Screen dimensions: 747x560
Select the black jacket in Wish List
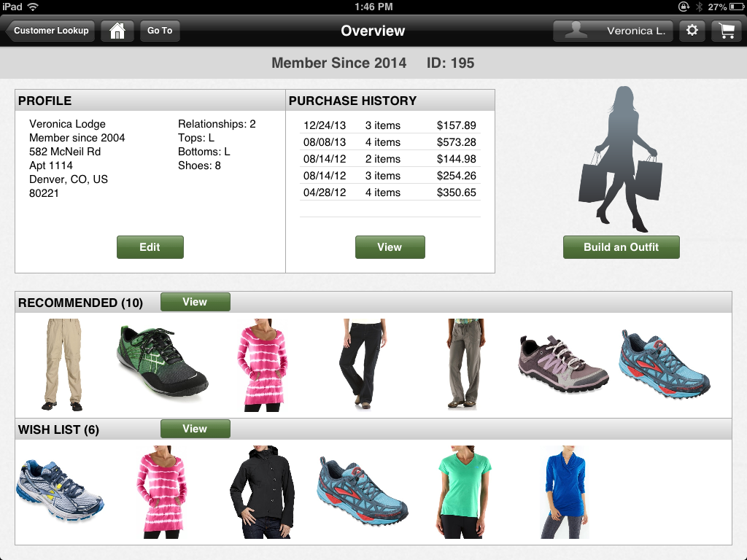coord(262,492)
